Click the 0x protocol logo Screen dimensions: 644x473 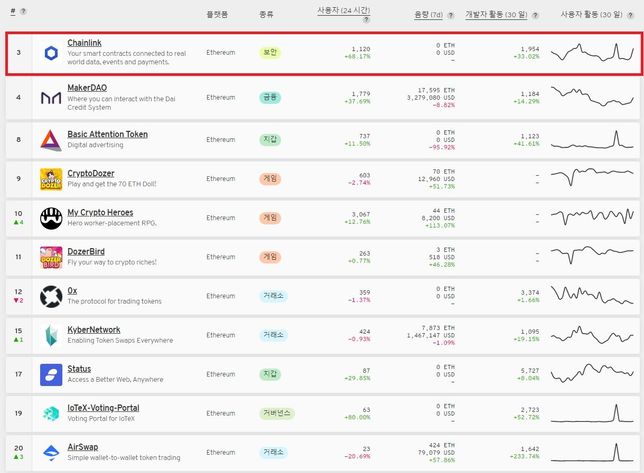(x=51, y=296)
